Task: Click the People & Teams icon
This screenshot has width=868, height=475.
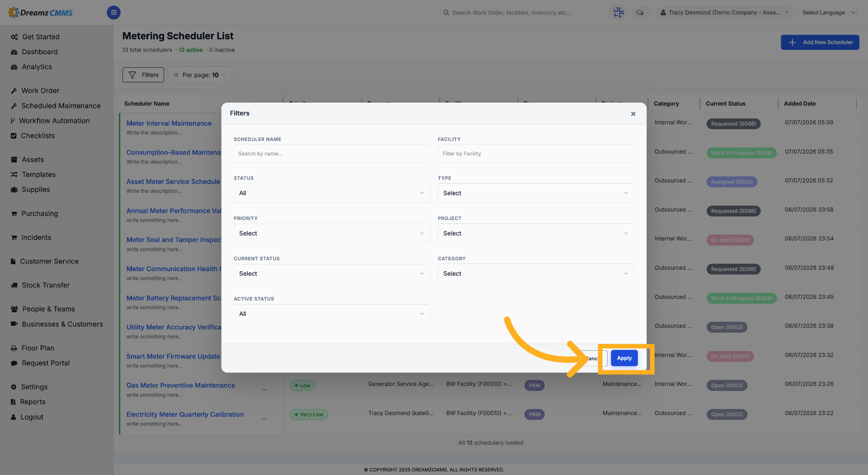Action: pyautogui.click(x=14, y=309)
